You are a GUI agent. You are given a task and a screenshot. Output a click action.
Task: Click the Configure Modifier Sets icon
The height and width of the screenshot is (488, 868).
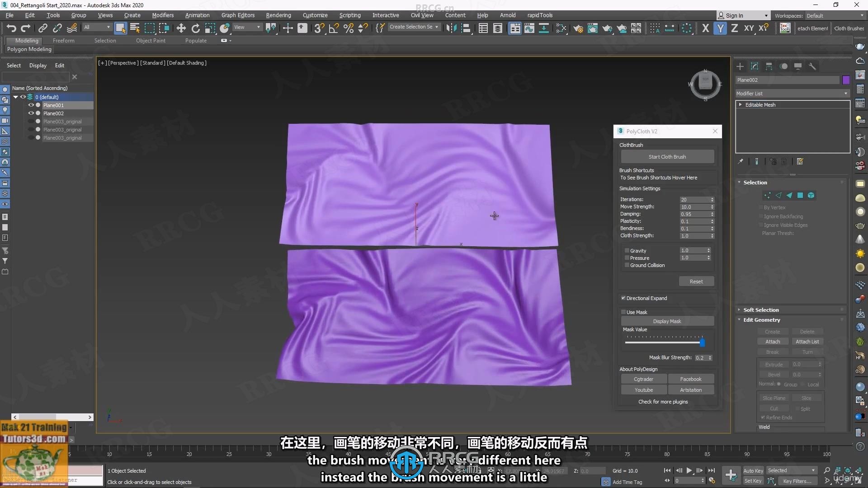[800, 162]
